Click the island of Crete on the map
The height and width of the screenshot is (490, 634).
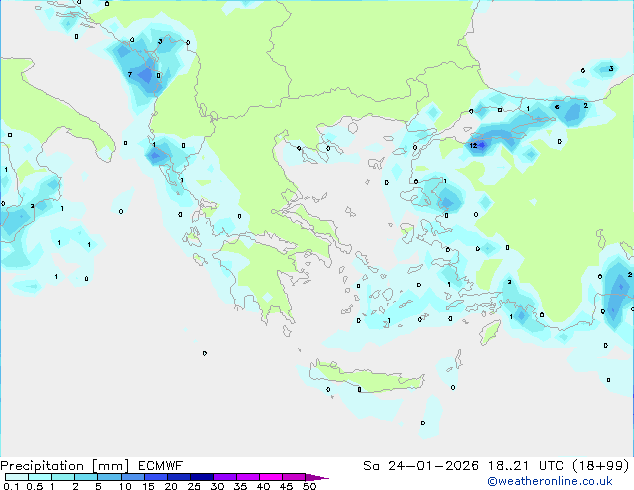[x=360, y=378]
